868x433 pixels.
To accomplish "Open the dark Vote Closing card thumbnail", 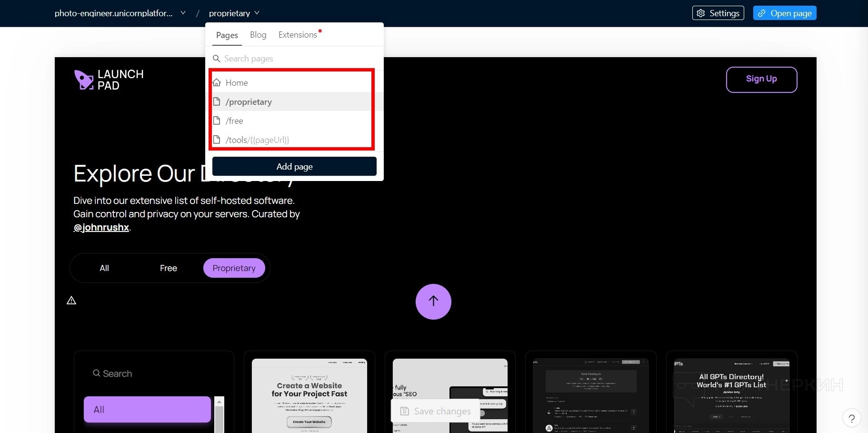I will [591, 395].
